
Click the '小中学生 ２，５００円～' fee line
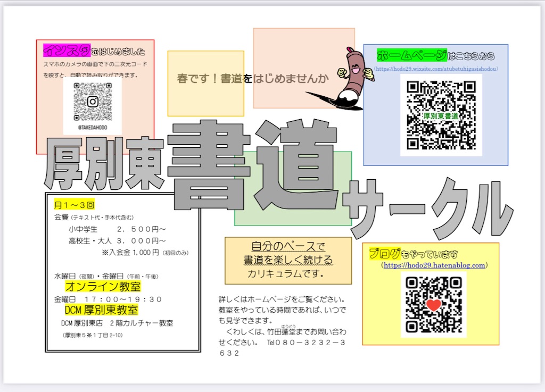(117, 229)
